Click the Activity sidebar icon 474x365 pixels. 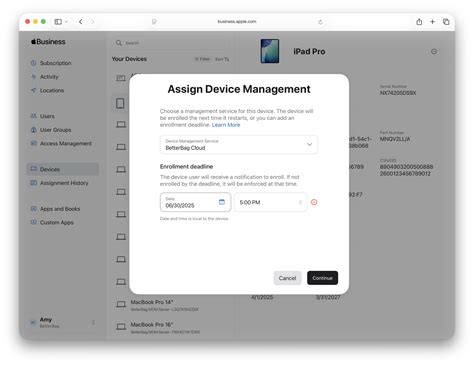pos(33,77)
